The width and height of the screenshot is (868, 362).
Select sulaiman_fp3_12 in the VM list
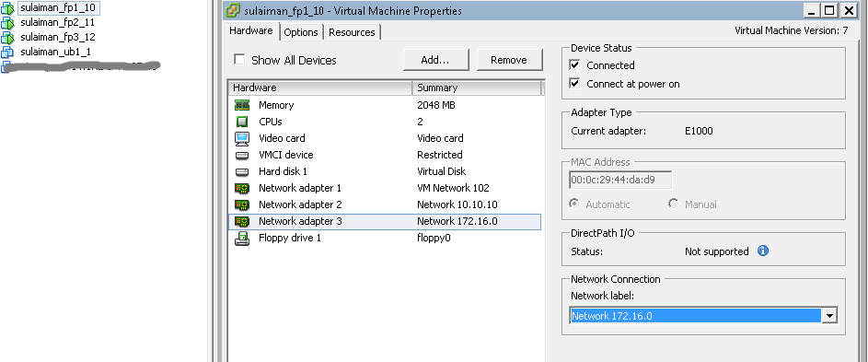click(58, 37)
